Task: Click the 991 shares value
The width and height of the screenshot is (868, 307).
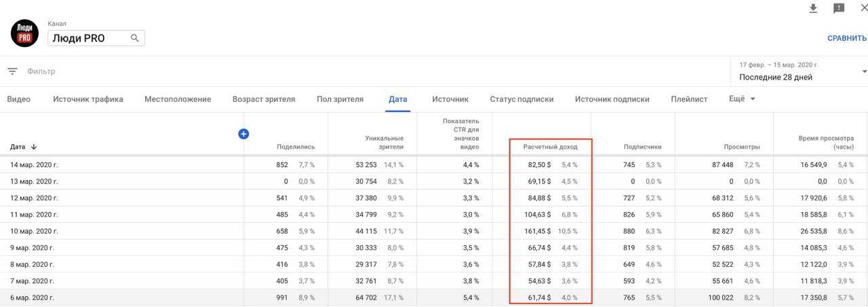Action: (281, 298)
